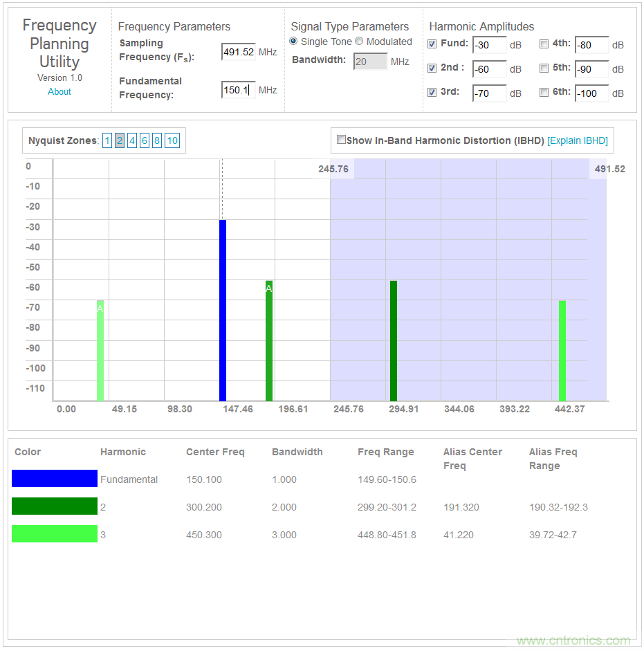This screenshot has width=644, height=651.
Task: Toggle Show In-Band Harmonic Distortion checkbox
Action: (x=341, y=140)
